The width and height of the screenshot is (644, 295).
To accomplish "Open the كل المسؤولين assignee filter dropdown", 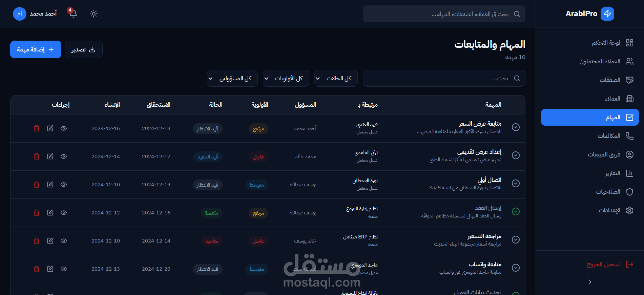I will coord(232,78).
